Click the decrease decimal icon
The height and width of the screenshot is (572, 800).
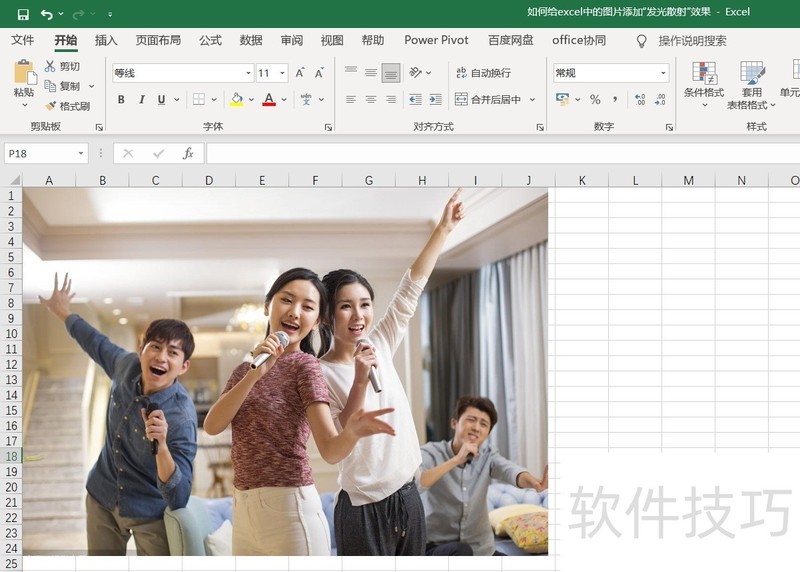pos(660,100)
